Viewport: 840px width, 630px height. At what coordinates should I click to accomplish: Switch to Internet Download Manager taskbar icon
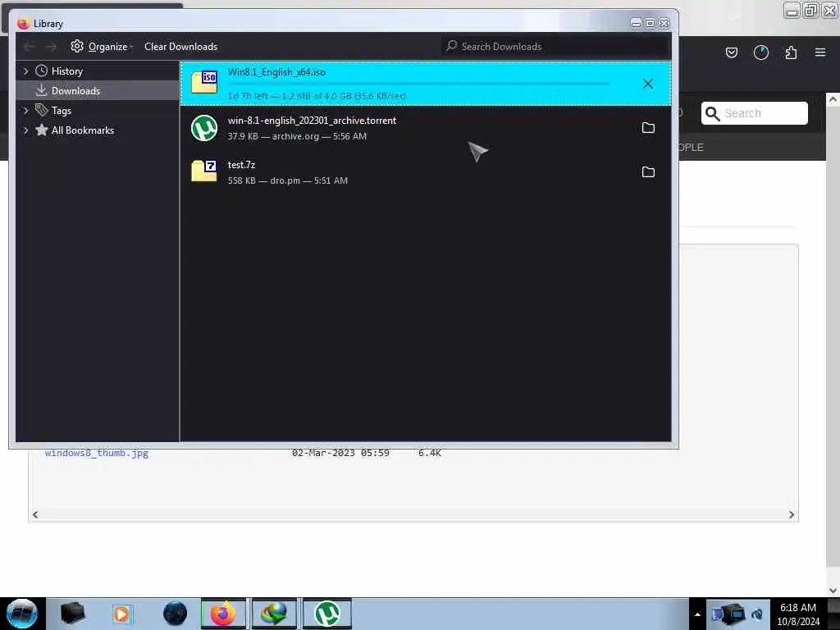(274, 614)
